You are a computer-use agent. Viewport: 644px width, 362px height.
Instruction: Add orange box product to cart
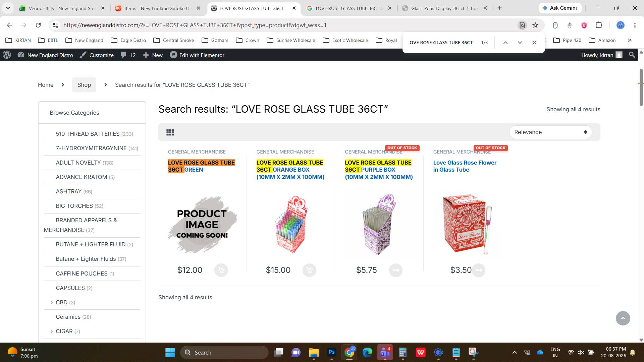tap(309, 270)
